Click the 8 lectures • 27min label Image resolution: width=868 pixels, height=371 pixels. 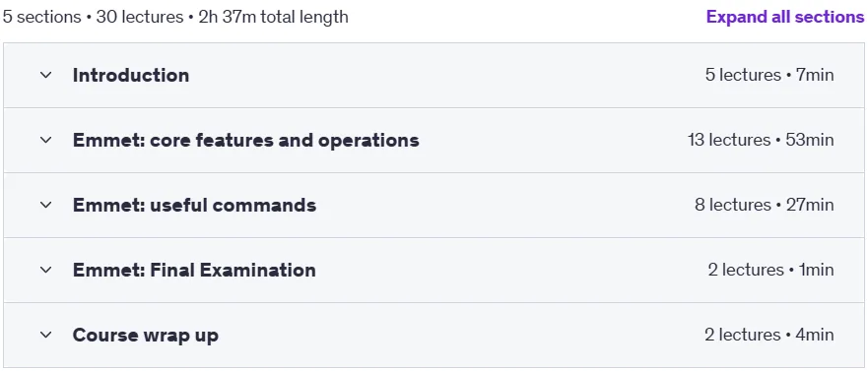point(765,205)
